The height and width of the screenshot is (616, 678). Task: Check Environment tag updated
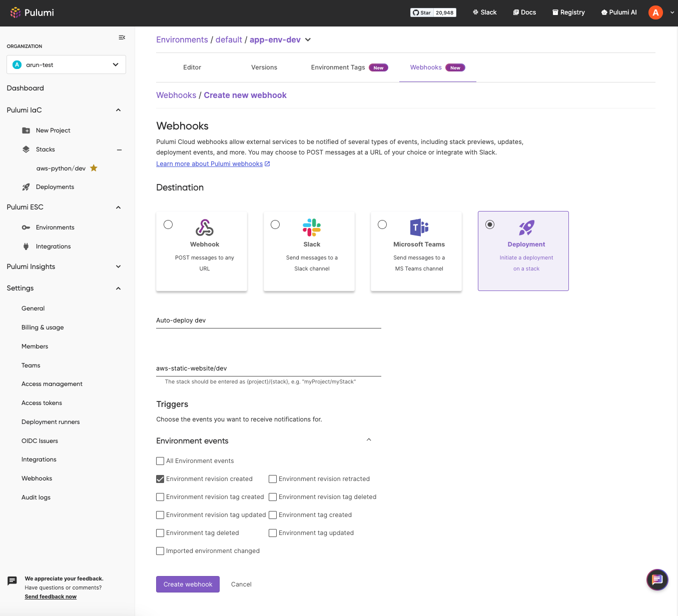coord(273,533)
